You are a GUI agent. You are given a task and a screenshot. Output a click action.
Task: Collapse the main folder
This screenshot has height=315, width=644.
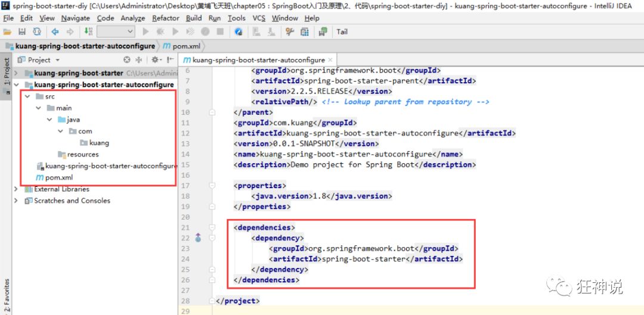[39, 108]
